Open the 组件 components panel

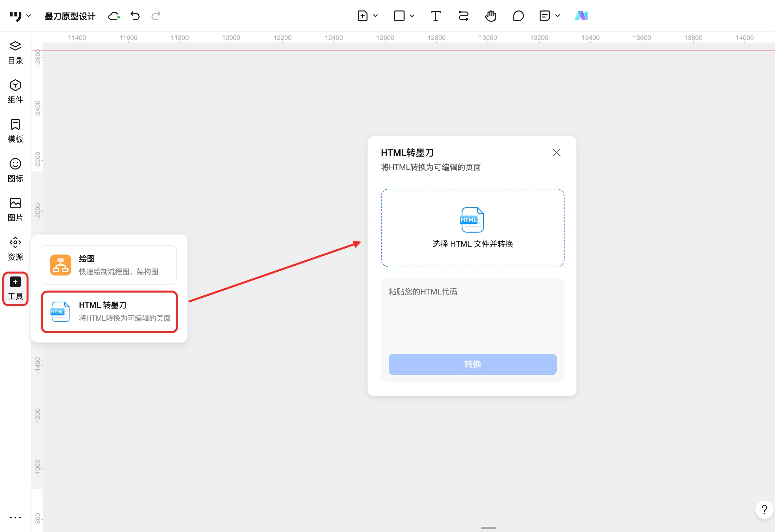pyautogui.click(x=15, y=91)
